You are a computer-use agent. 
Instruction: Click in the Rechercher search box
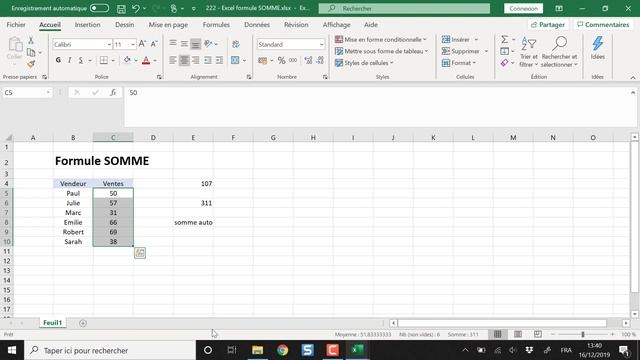click(404, 9)
